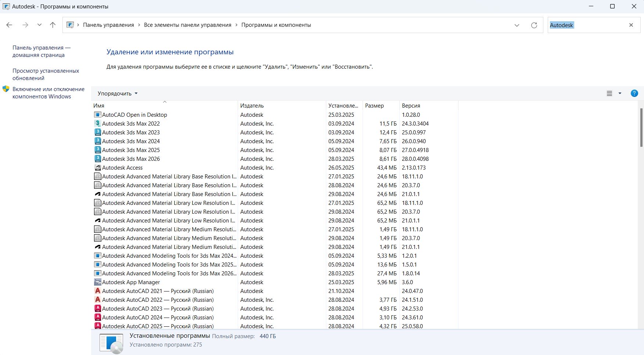Click the Autodesk 3ds Max 2026 icon
The width and height of the screenshot is (644, 355).
(98, 159)
